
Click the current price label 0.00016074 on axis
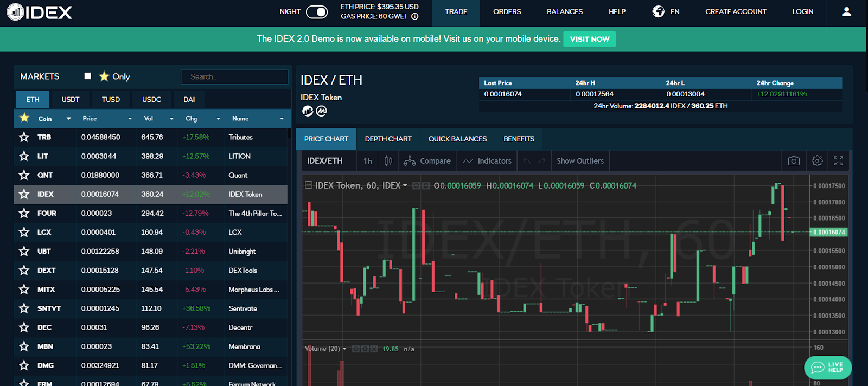point(828,233)
